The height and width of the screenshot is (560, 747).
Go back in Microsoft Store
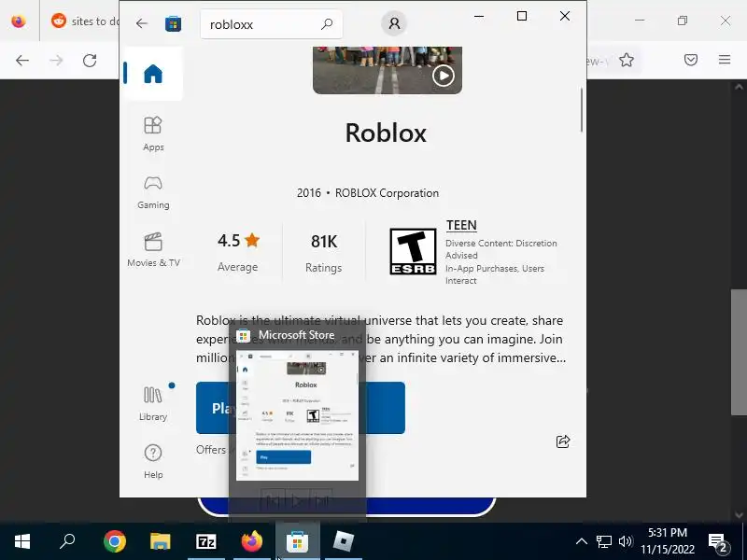coord(142,23)
